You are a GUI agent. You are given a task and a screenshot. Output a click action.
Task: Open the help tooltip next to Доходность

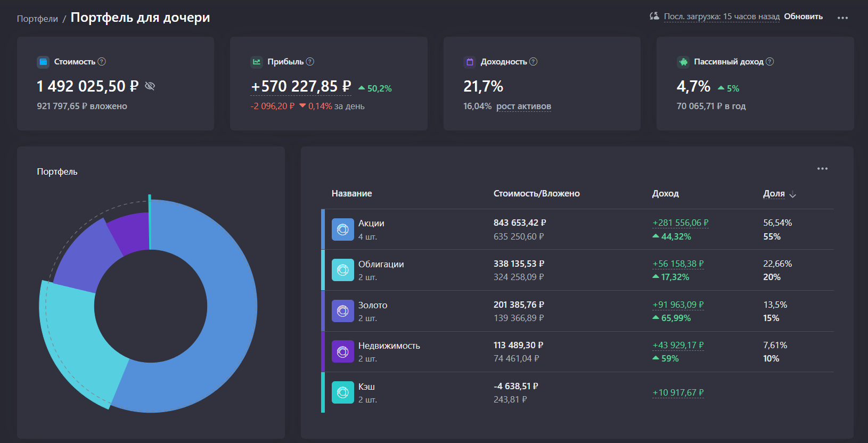pos(533,62)
